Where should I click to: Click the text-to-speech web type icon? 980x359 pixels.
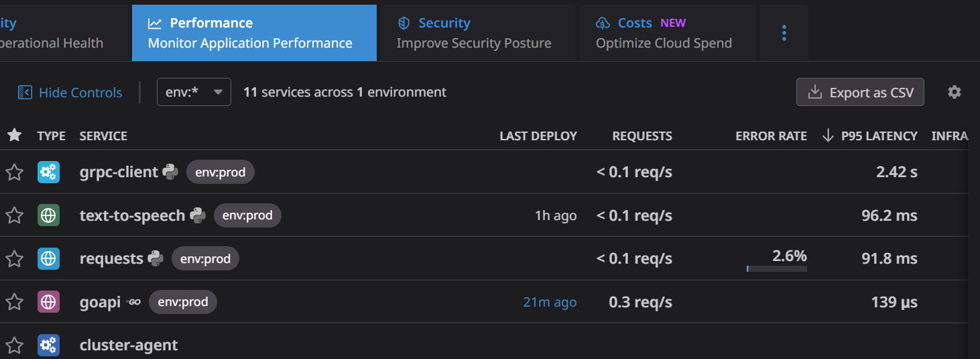coord(48,215)
